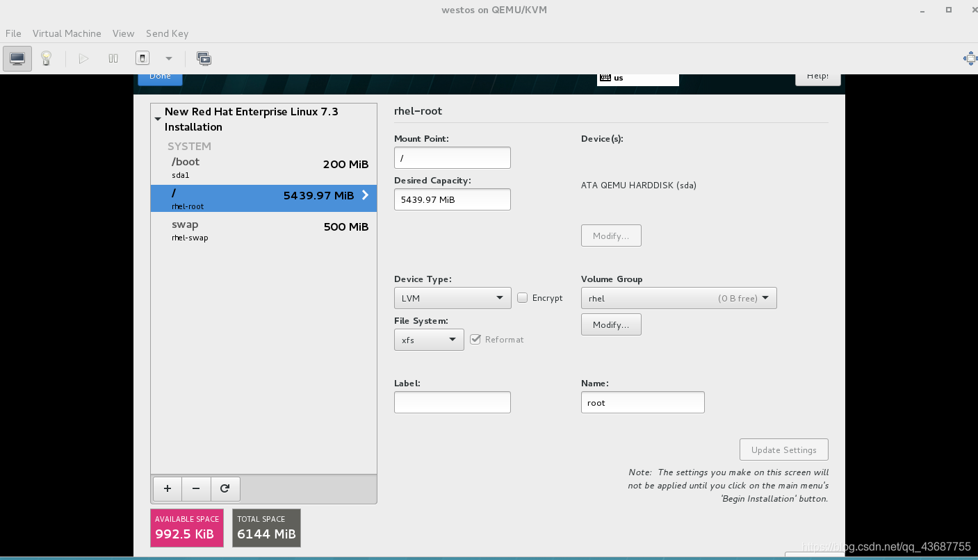Click the Label input field

453,402
